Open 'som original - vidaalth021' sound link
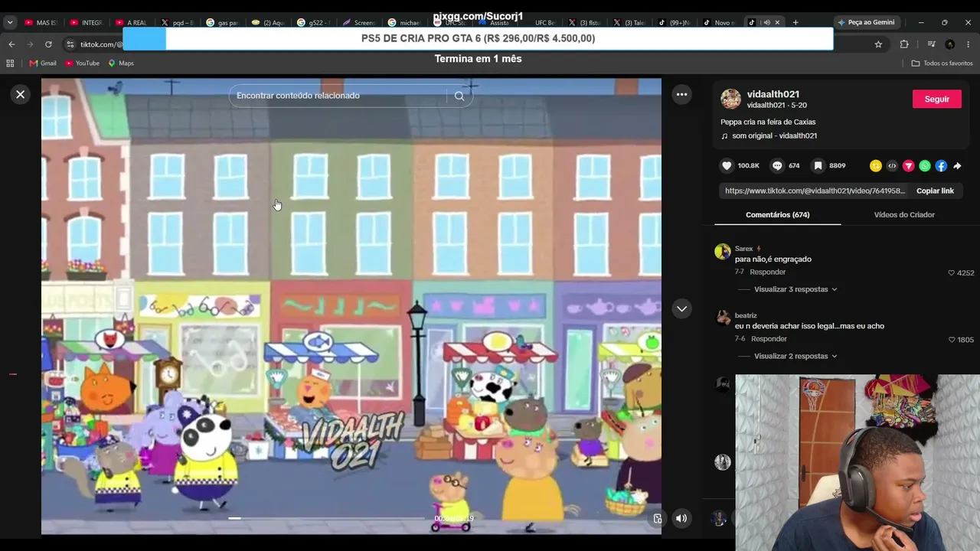This screenshot has height=551, width=980. 774,135
